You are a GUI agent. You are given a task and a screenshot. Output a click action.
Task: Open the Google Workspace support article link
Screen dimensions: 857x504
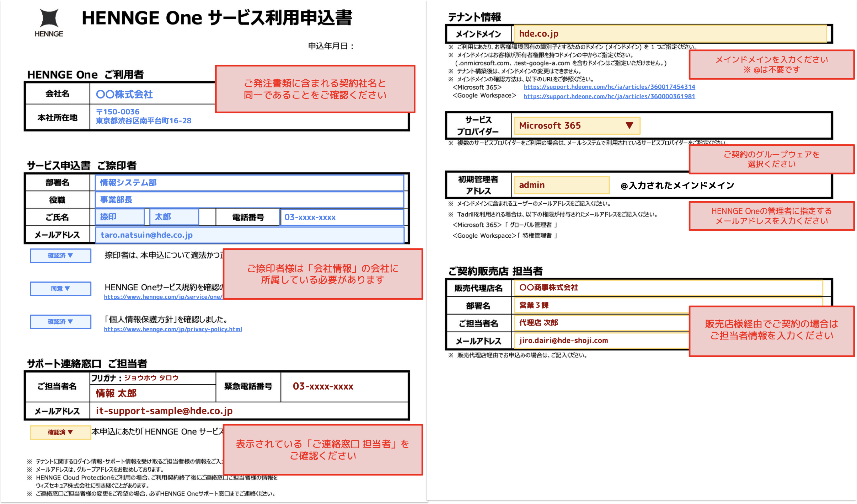coord(609,96)
